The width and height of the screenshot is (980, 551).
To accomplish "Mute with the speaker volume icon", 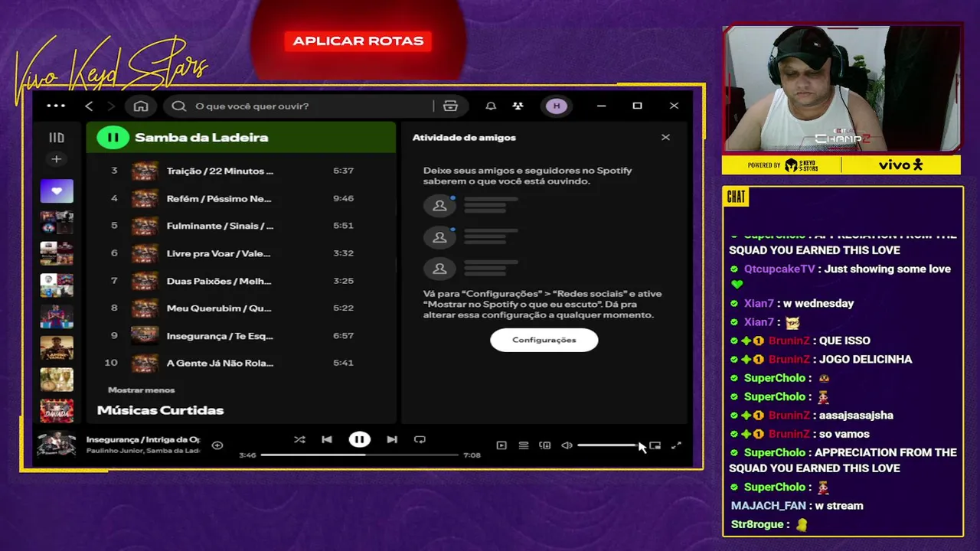I will click(x=567, y=445).
